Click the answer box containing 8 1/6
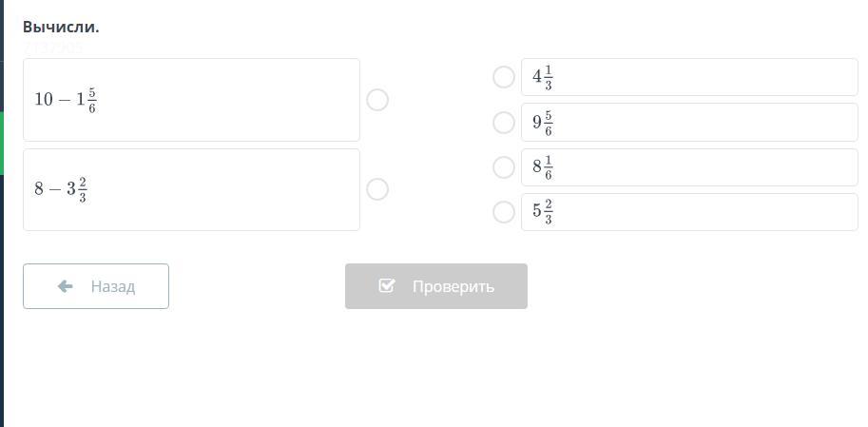The width and height of the screenshot is (868, 427). [688, 167]
